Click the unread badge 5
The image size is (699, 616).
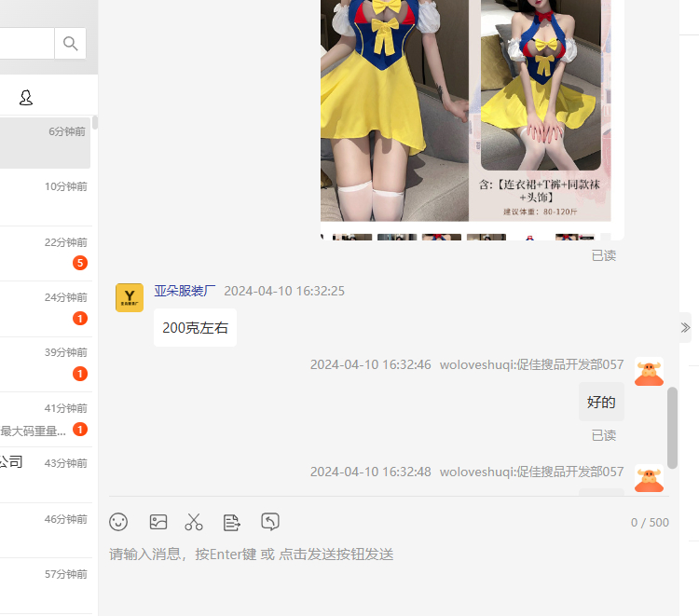pos(80,263)
